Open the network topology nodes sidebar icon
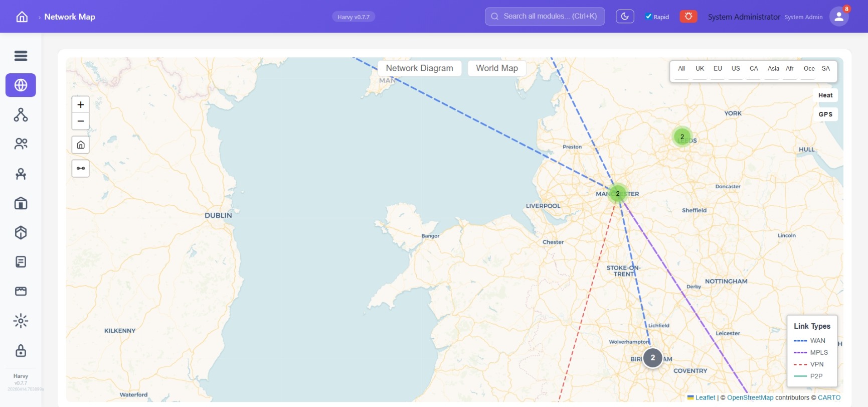This screenshot has width=868, height=407. pyautogui.click(x=21, y=115)
